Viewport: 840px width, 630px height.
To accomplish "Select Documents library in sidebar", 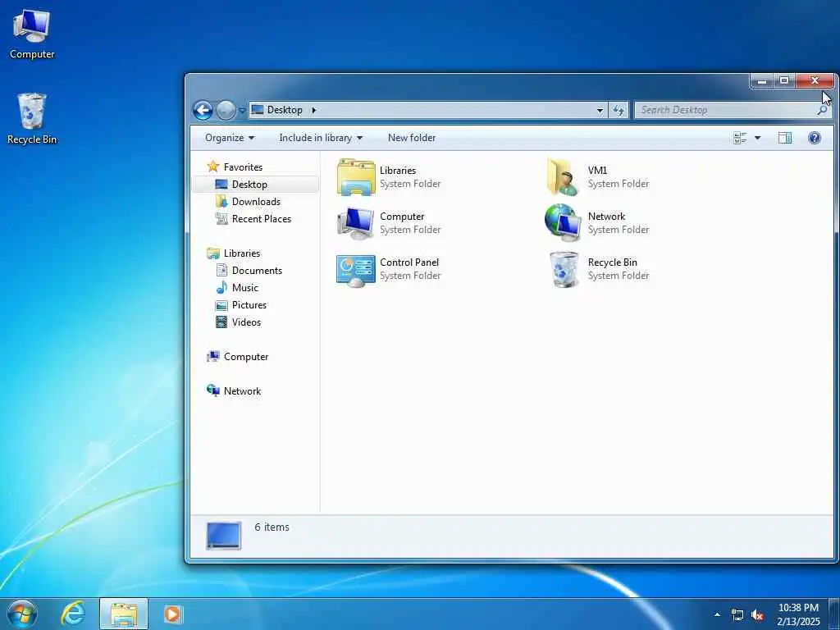I will coord(257,271).
